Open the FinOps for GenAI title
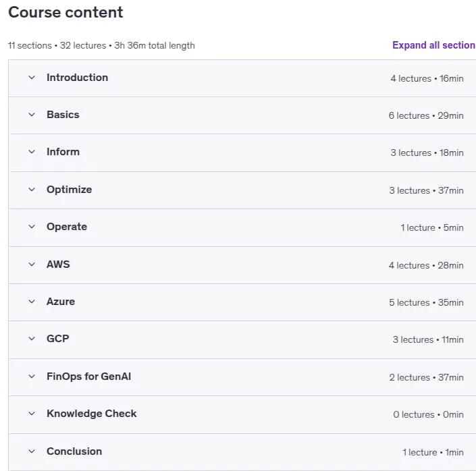476x471 pixels. coord(88,377)
